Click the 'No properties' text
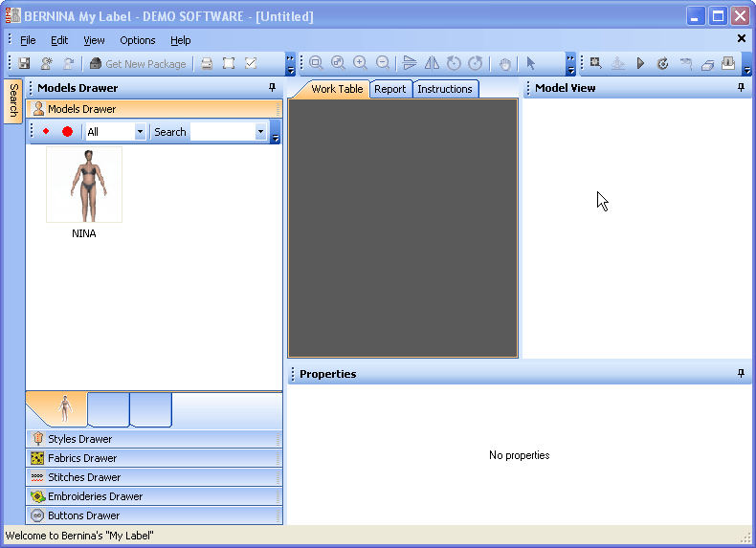The image size is (756, 548). coord(520,455)
